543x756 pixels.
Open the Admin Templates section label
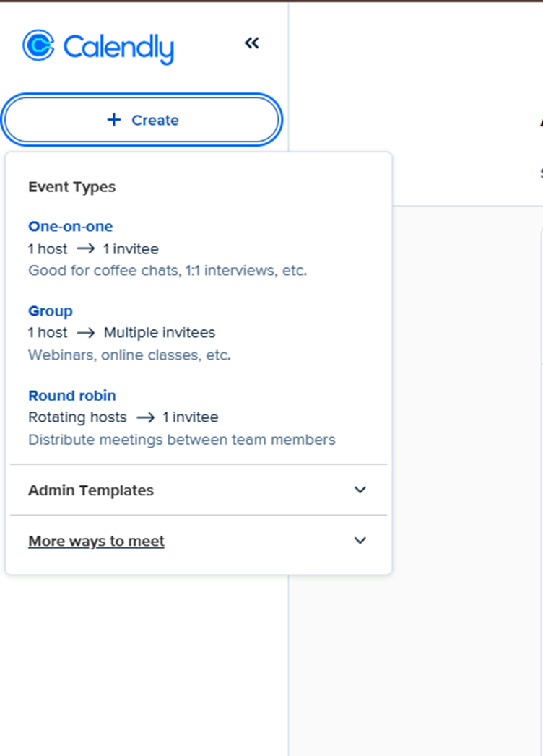coord(90,490)
